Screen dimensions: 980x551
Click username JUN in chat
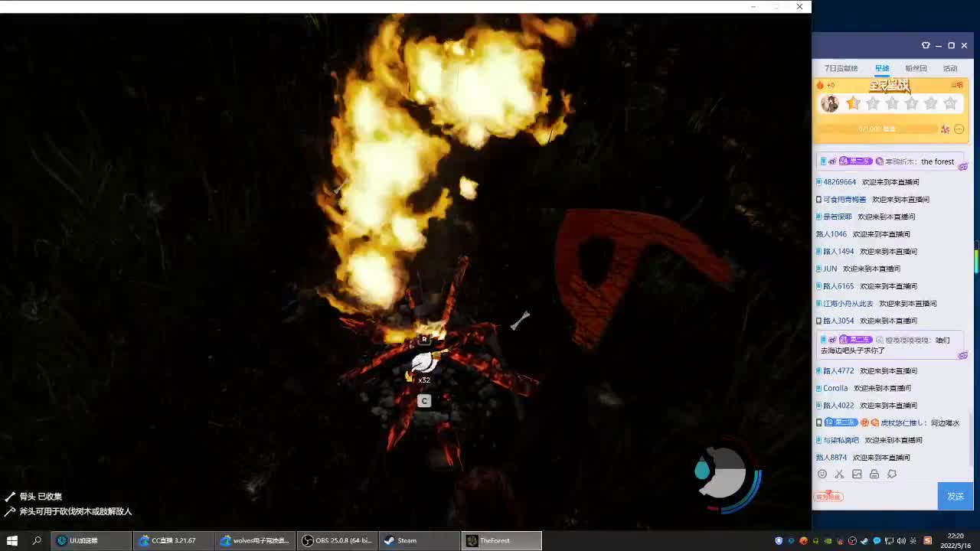830,269
